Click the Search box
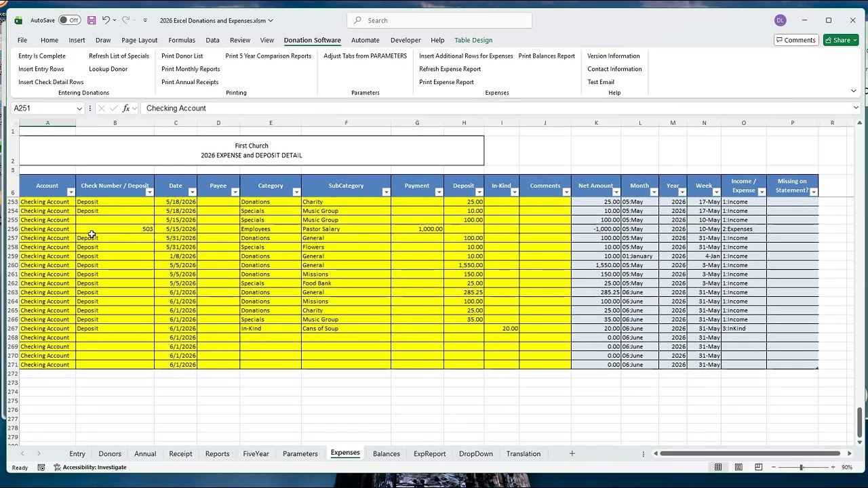This screenshot has height=488, width=868. point(439,20)
